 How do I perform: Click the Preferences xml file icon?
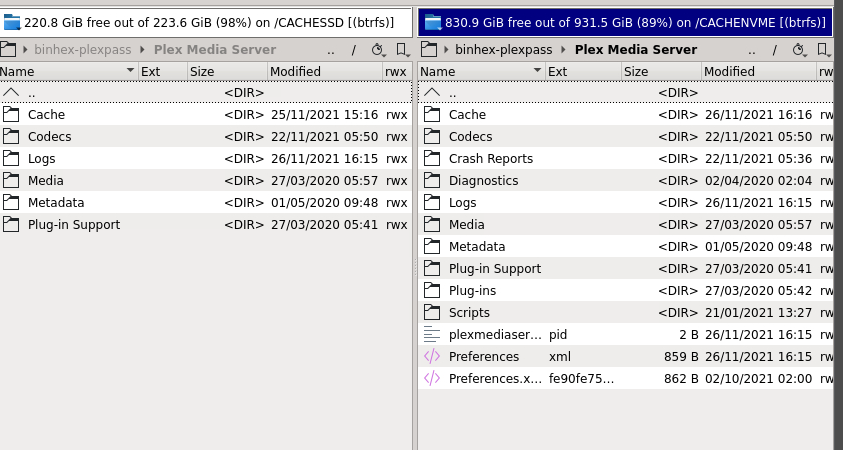pos(432,356)
